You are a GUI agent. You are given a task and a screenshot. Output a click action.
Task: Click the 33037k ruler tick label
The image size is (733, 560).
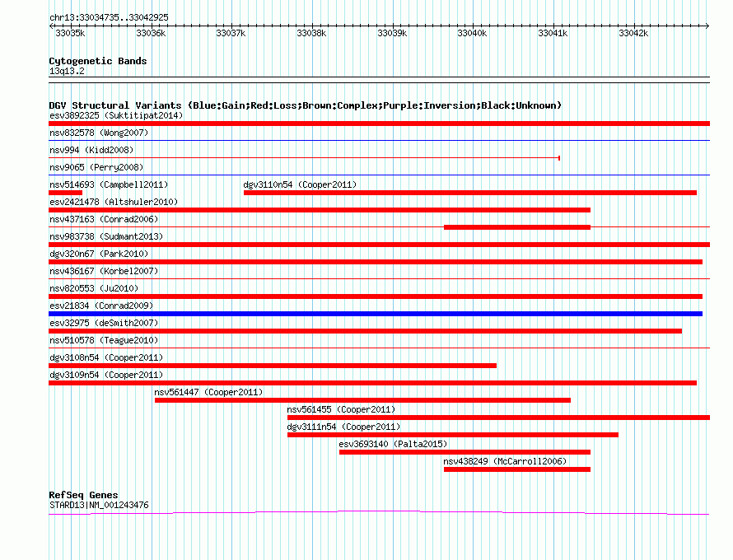pyautogui.click(x=231, y=33)
